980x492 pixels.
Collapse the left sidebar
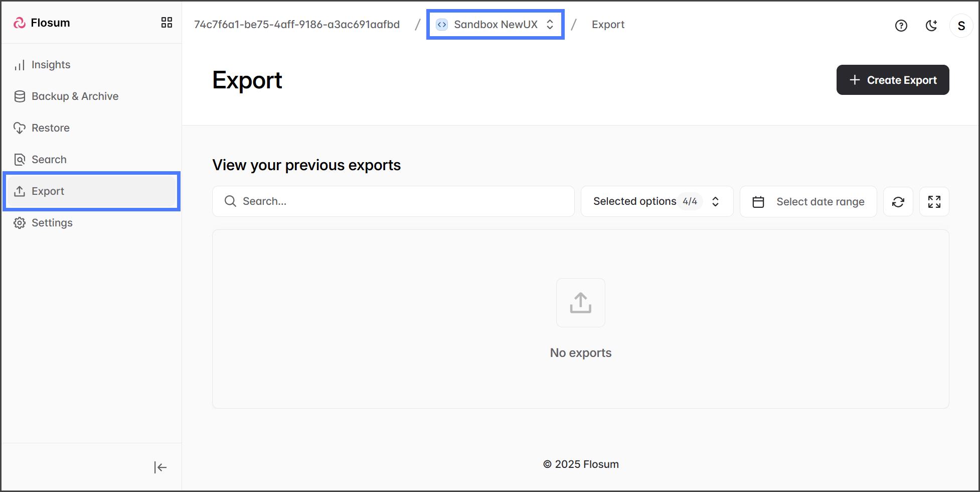tap(160, 467)
